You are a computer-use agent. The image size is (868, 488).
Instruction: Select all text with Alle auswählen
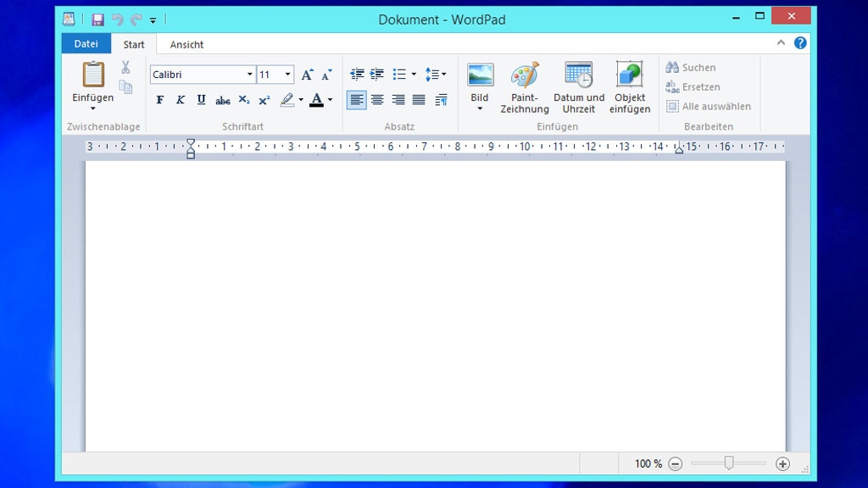709,106
